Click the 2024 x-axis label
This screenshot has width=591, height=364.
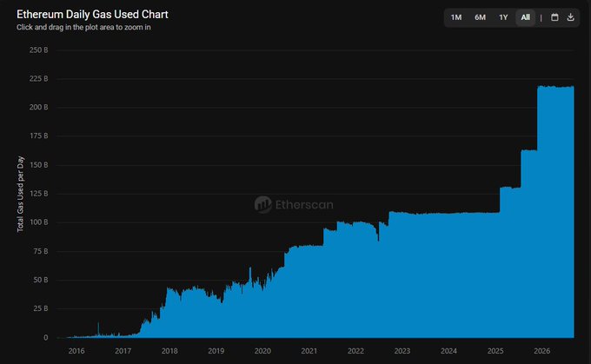click(449, 351)
